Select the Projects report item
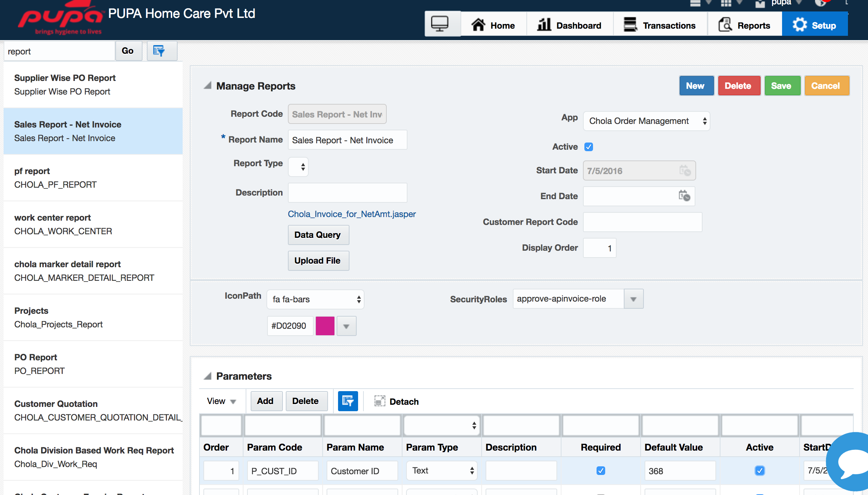868x495 pixels. [93, 317]
